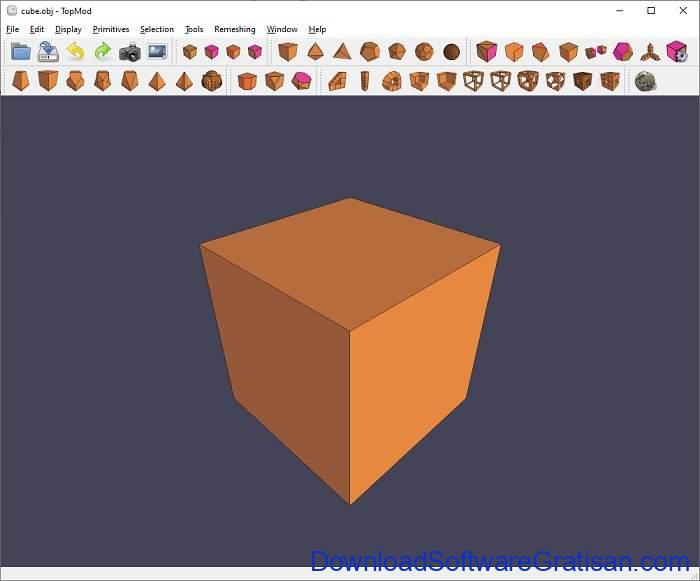Open the Window menu

(282, 29)
